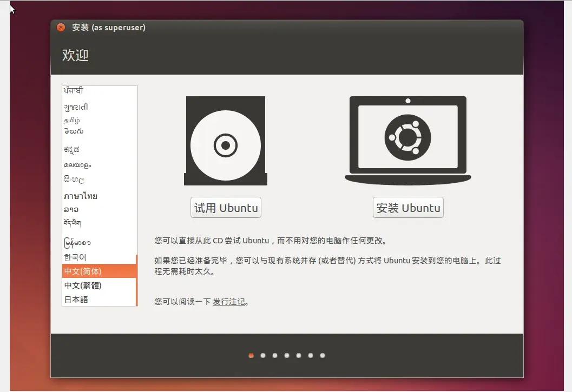Close the installer window with red button
572x392 pixels.
click(61, 28)
